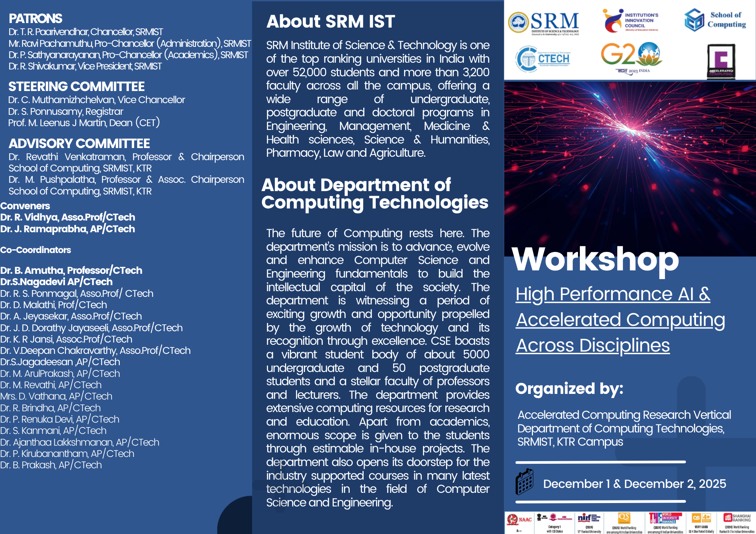The width and height of the screenshot is (756, 534).
Task: Click the School of Computing logo
Action: point(715,20)
